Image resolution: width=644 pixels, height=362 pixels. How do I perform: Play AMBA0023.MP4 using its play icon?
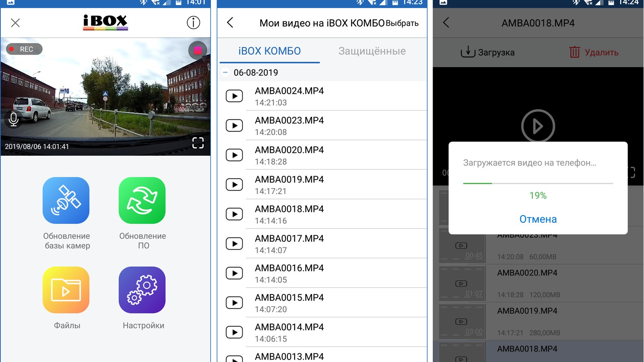234,125
